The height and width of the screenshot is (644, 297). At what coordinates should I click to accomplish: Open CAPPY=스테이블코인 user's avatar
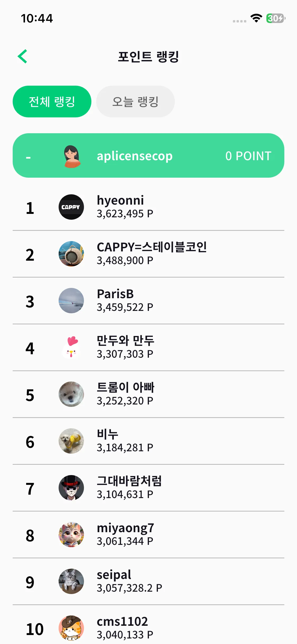pos(71,254)
